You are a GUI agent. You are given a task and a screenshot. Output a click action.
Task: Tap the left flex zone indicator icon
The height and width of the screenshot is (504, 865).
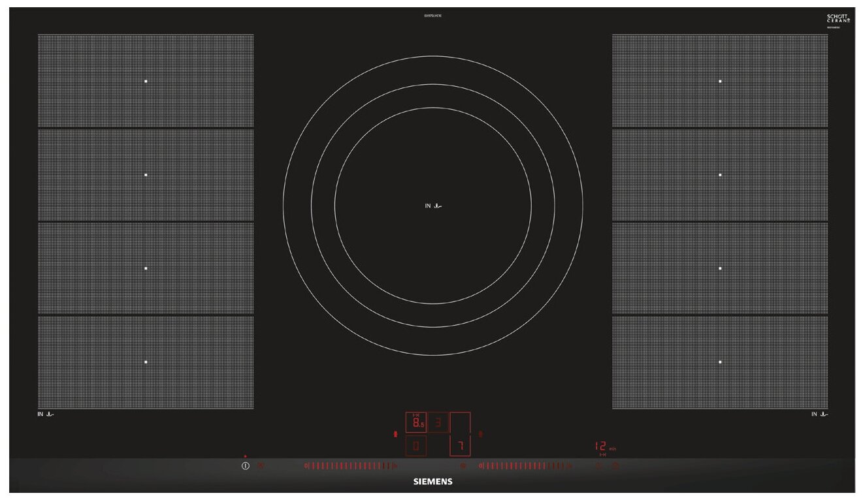tap(395, 434)
